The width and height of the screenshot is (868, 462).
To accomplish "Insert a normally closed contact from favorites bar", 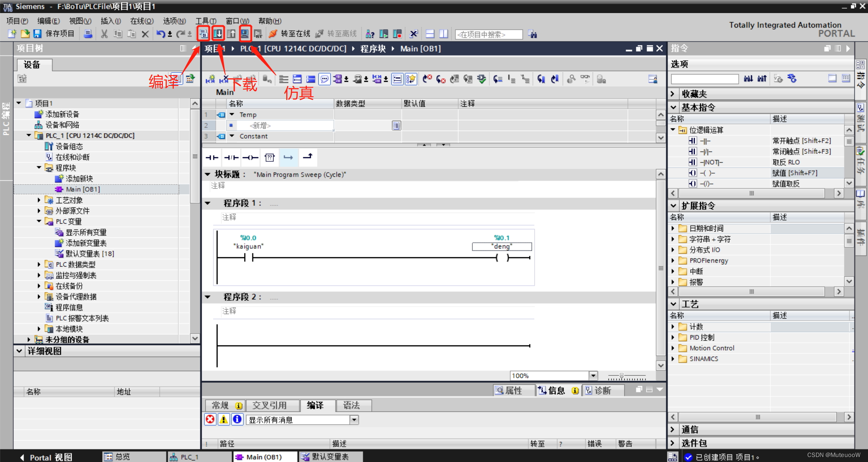I will coord(231,157).
